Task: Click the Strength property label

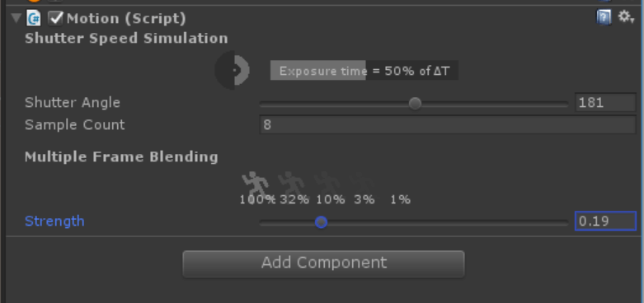Action: click(54, 221)
